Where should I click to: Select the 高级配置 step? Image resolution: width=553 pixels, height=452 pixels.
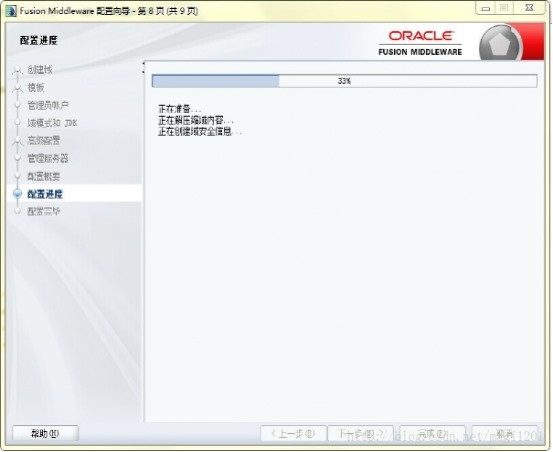pos(44,140)
